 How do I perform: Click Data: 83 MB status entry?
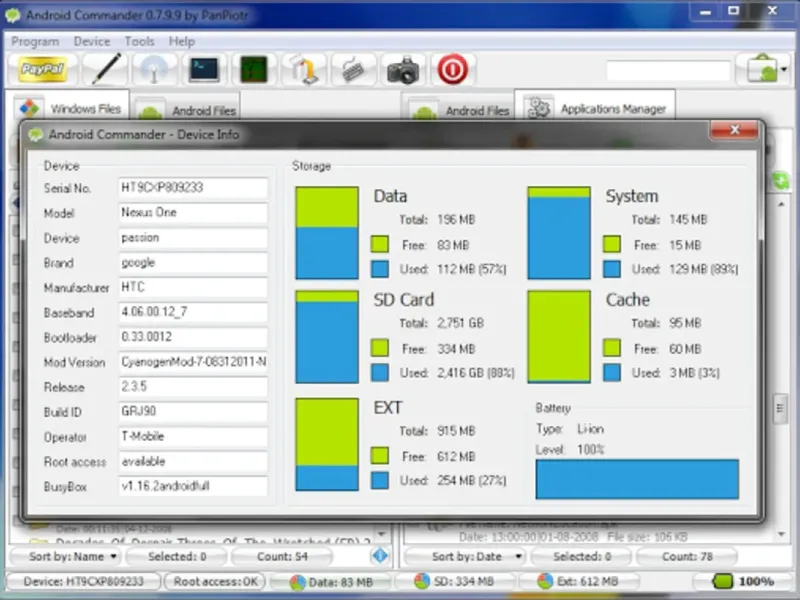tap(331, 581)
